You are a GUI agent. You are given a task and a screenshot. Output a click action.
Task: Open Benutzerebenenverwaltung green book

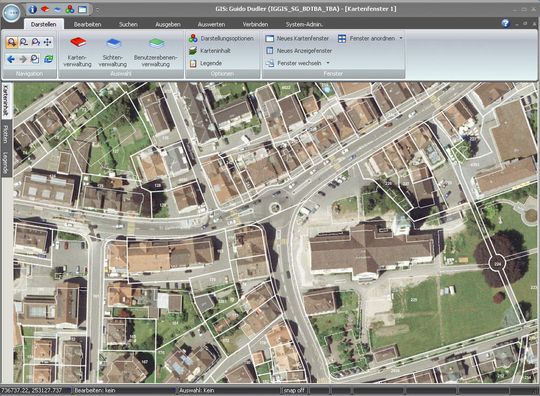click(156, 51)
